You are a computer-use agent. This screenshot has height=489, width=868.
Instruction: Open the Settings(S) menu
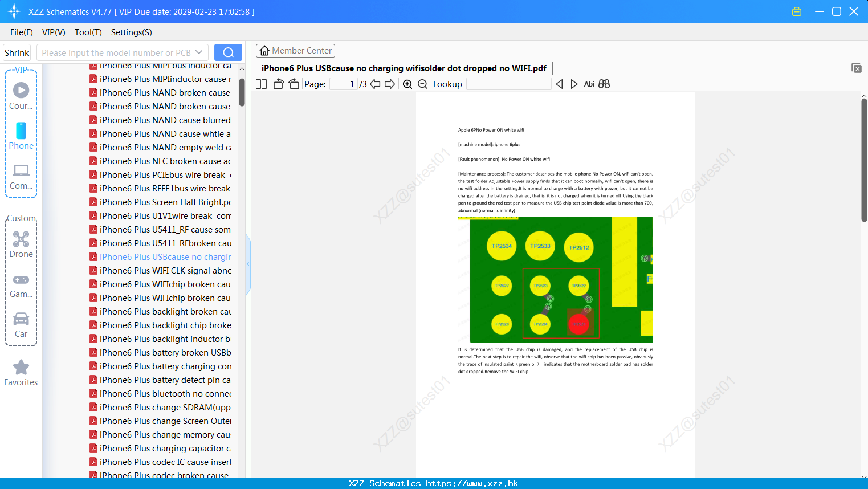(132, 32)
